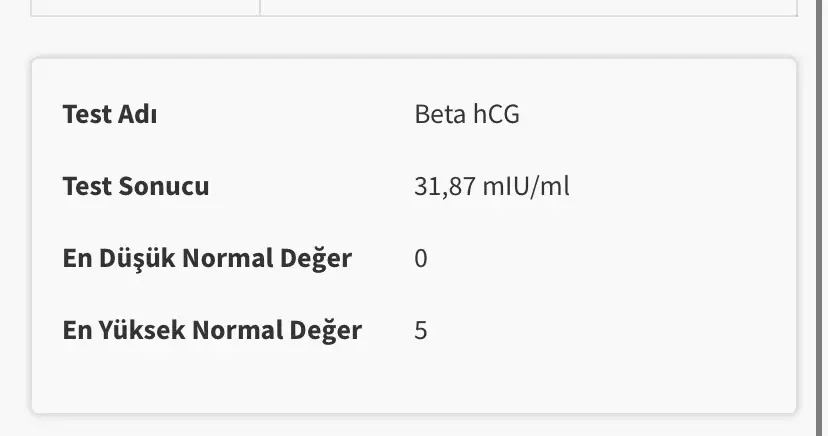Image resolution: width=828 pixels, height=436 pixels.
Task: Click the "En Düşük Normal Değer" label
Action: [x=207, y=258]
